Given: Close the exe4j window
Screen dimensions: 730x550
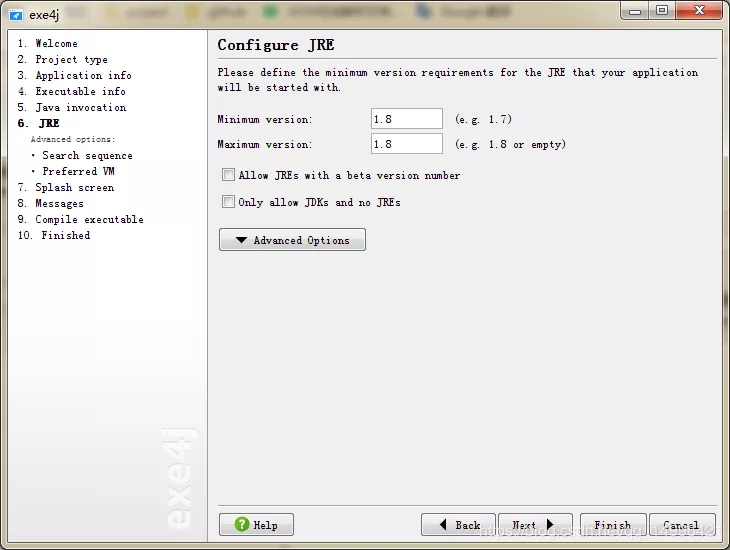Looking at the screenshot, I should click(x=699, y=10).
